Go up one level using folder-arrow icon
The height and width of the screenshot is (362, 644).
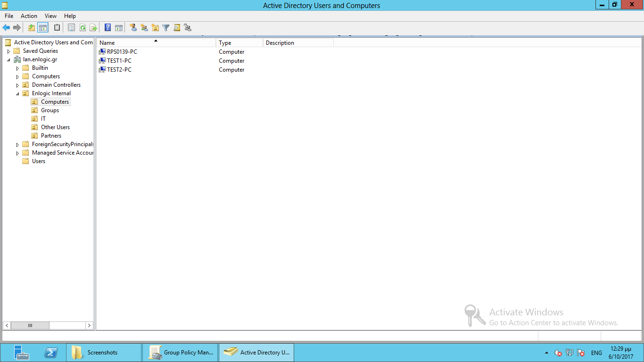click(x=32, y=28)
